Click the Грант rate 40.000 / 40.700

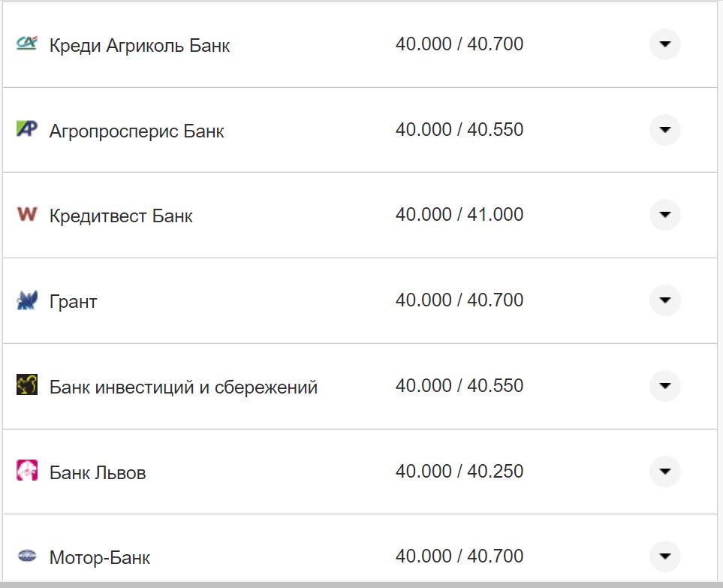point(460,300)
